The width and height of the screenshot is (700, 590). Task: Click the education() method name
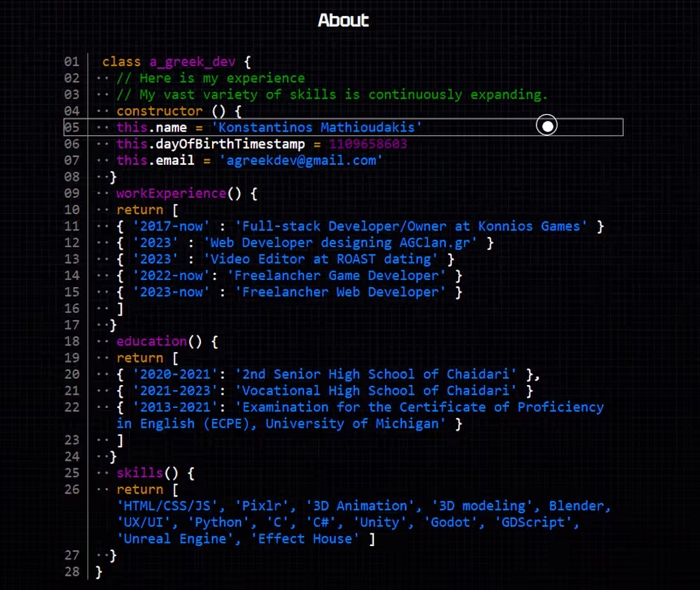[151, 341]
